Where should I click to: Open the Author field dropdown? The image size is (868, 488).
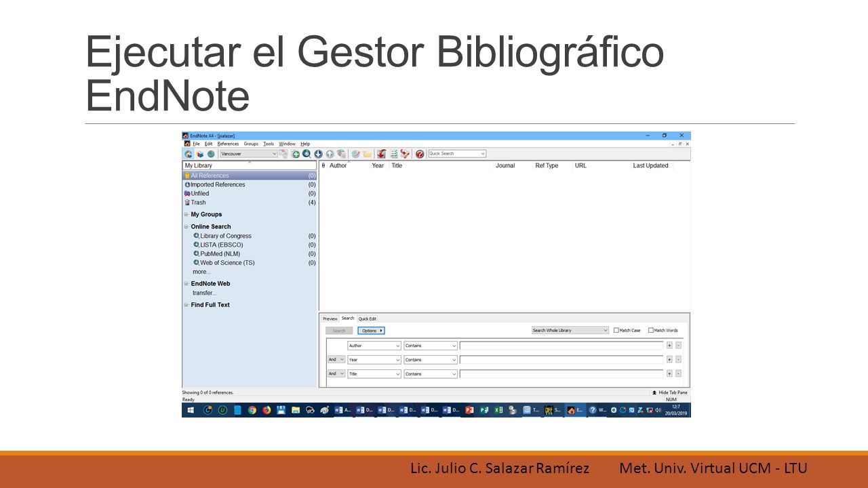(x=374, y=346)
